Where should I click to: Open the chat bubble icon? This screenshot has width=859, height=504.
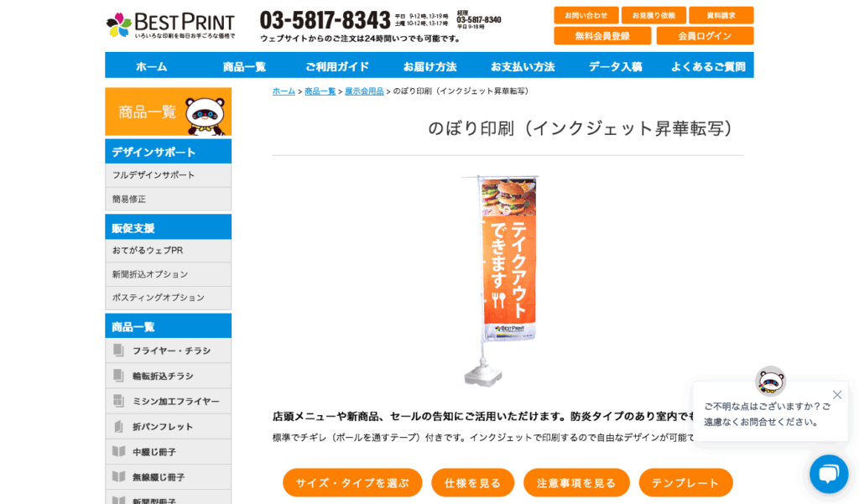click(x=829, y=474)
